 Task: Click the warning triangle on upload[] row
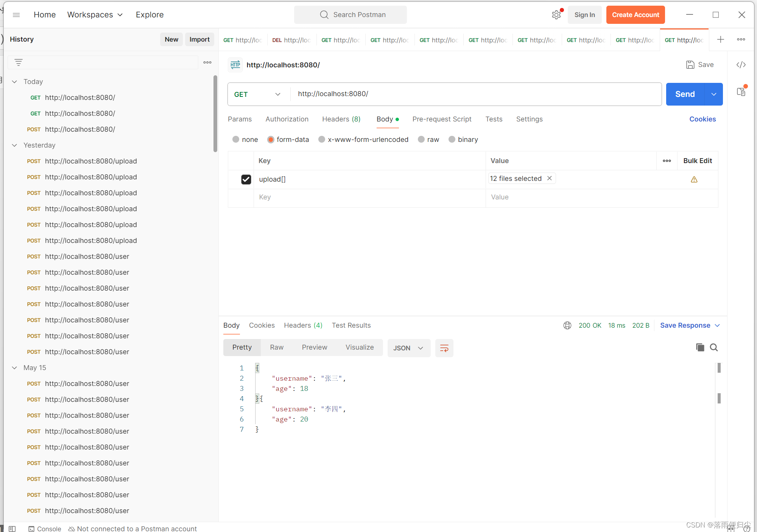click(694, 179)
